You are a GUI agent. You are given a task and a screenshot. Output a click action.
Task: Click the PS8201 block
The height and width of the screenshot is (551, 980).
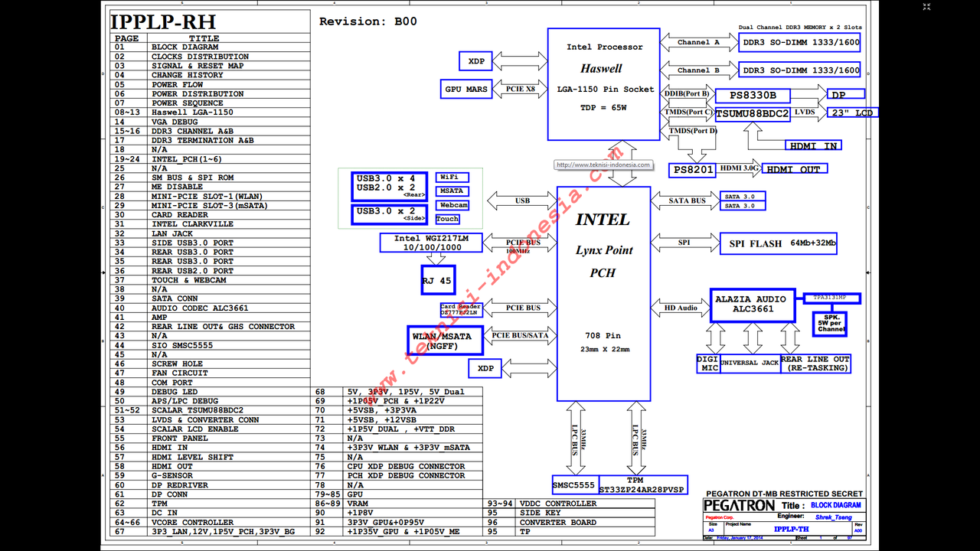[692, 170]
